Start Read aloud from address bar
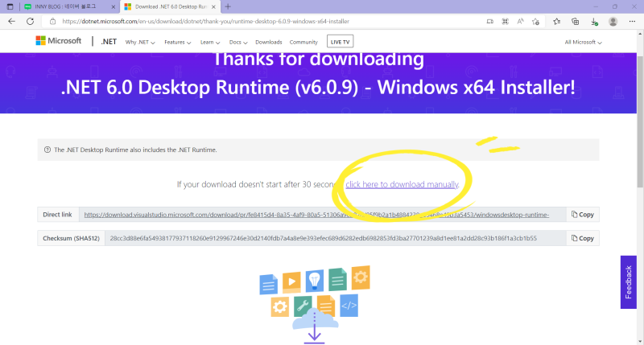The width and height of the screenshot is (644, 345). (520, 22)
